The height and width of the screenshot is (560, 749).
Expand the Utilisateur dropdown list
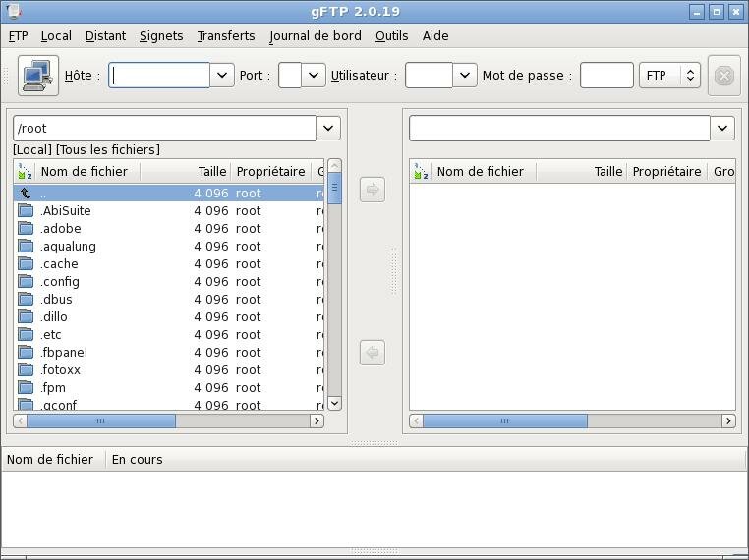coord(465,76)
